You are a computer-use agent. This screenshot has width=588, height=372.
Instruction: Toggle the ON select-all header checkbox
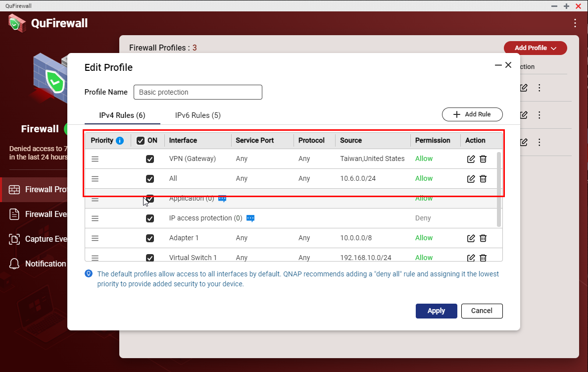coord(141,141)
